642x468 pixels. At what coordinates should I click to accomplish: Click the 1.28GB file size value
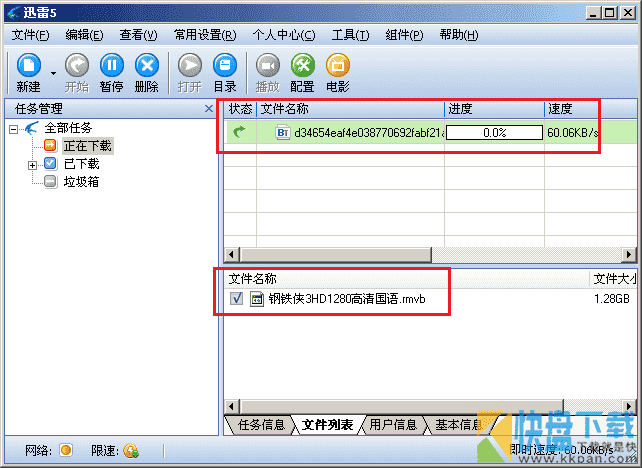[x=612, y=299]
